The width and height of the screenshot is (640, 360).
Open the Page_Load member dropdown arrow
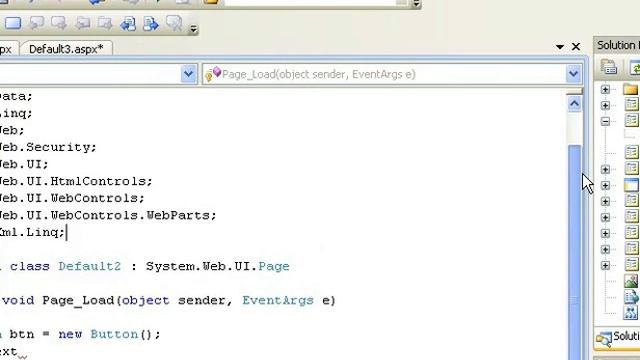click(x=573, y=74)
